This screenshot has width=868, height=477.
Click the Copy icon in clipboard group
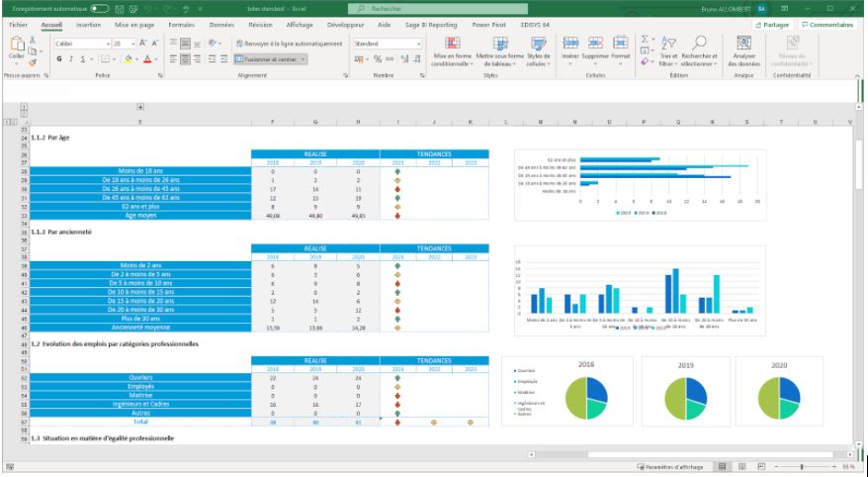[33, 51]
